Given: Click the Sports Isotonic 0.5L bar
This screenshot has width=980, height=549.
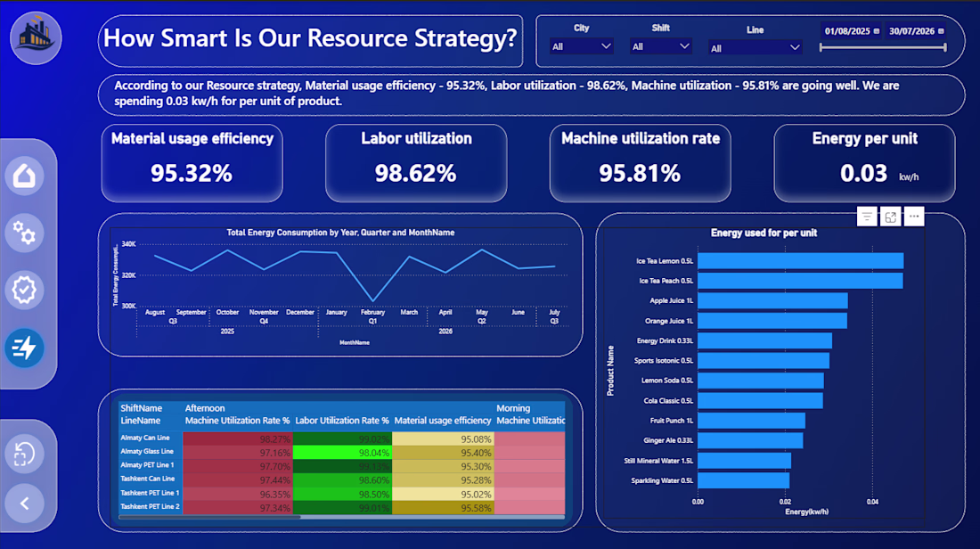Looking at the screenshot, I should [764, 361].
